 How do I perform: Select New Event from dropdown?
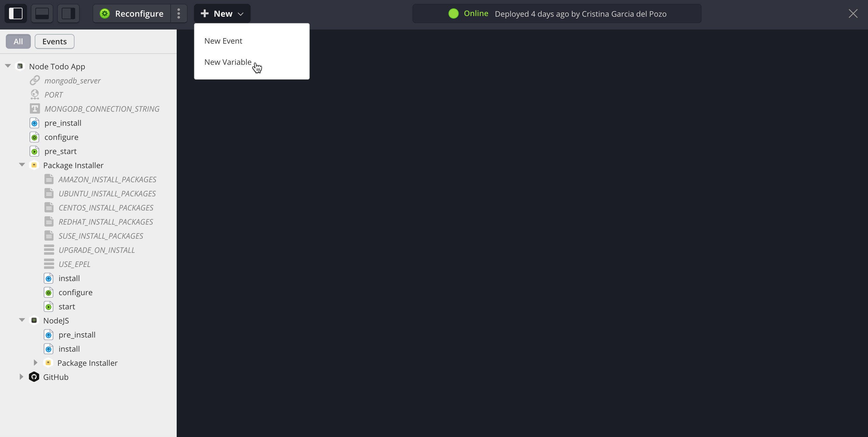(x=223, y=41)
